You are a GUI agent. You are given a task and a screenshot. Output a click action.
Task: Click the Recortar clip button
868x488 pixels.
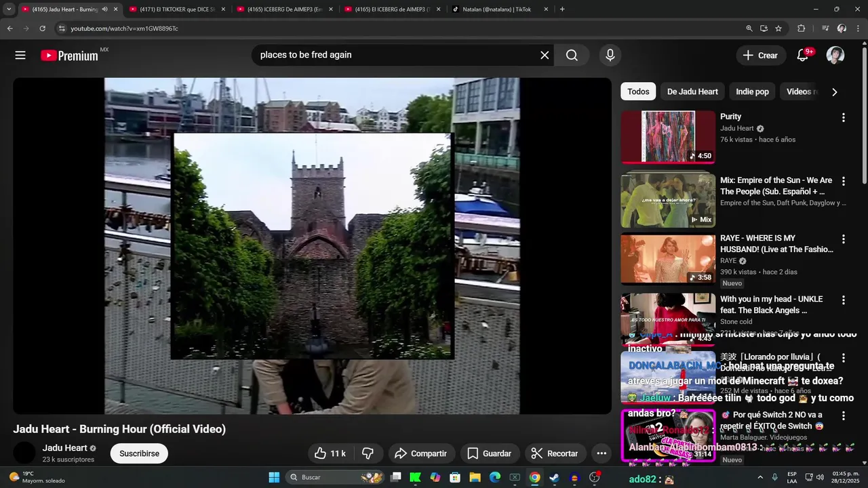click(x=555, y=453)
